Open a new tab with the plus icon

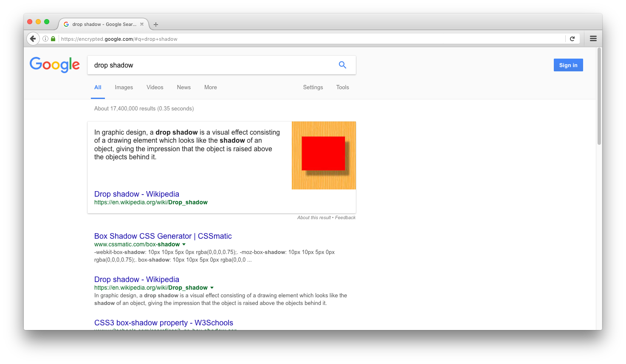click(x=156, y=25)
